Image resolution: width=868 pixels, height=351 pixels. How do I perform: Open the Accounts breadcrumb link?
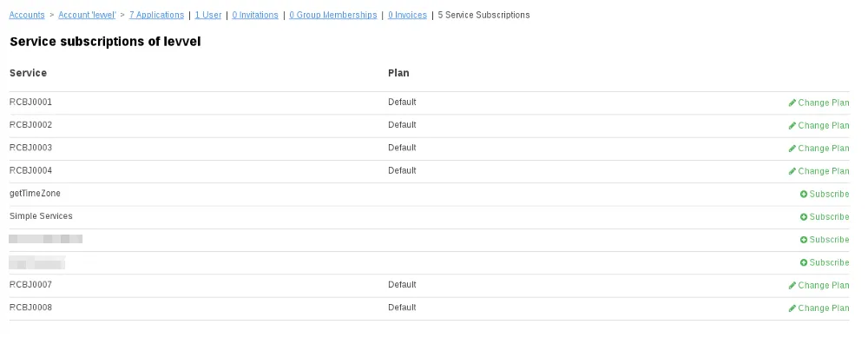pos(27,15)
